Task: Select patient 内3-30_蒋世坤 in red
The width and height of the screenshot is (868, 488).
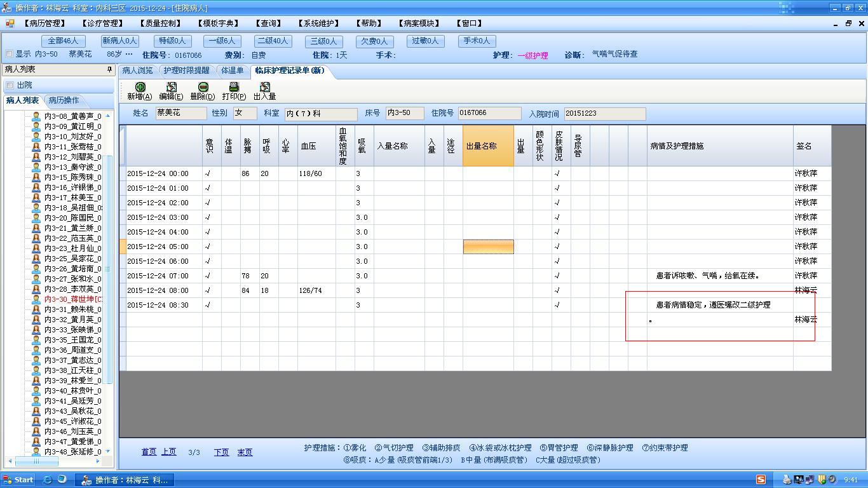Action: click(x=72, y=299)
